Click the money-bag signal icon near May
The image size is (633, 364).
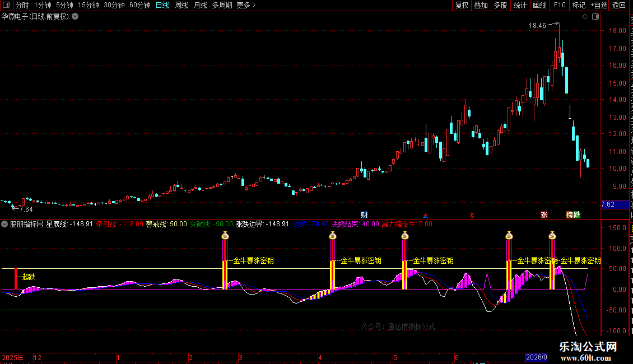coord(405,235)
